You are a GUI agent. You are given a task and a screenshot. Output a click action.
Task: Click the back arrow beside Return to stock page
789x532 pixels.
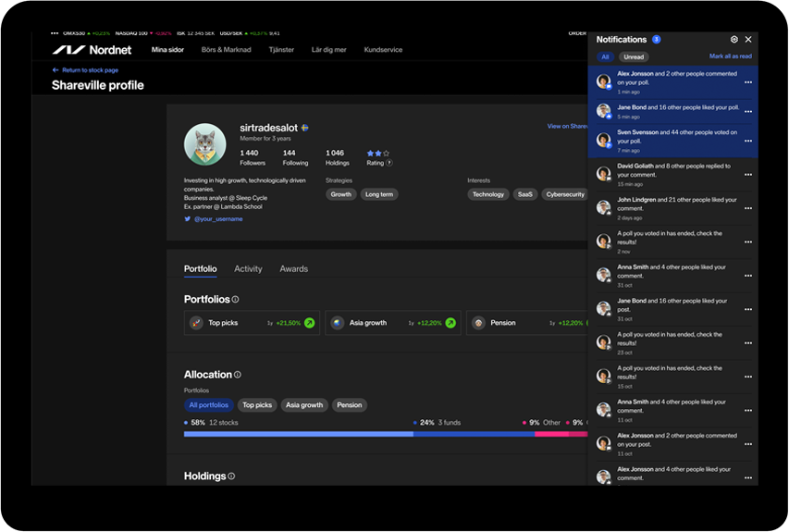pyautogui.click(x=55, y=70)
